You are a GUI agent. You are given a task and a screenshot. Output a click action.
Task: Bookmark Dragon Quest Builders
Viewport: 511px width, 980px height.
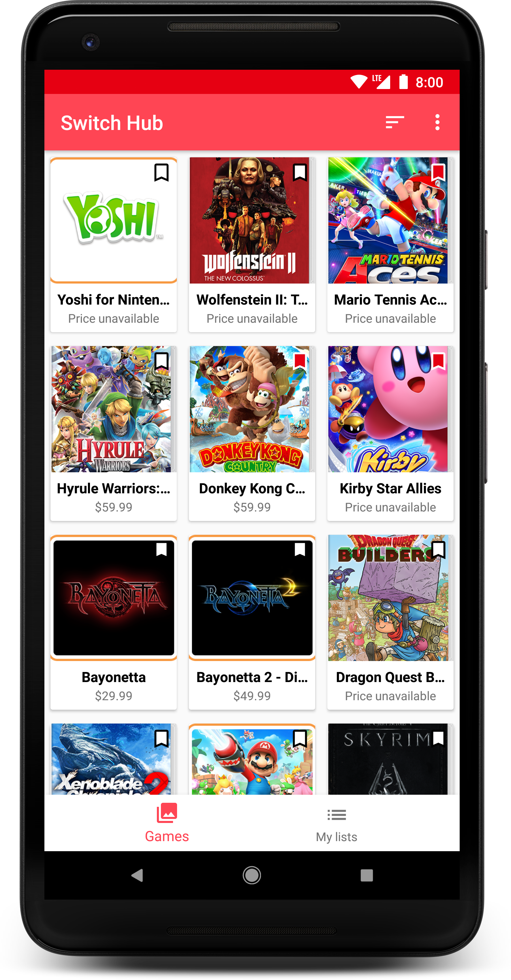[x=438, y=550]
